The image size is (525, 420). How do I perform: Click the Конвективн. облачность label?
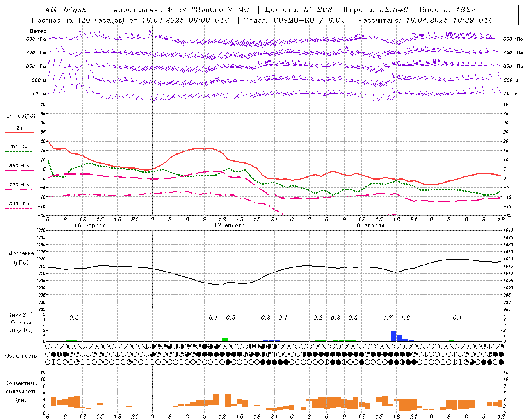click(21, 388)
